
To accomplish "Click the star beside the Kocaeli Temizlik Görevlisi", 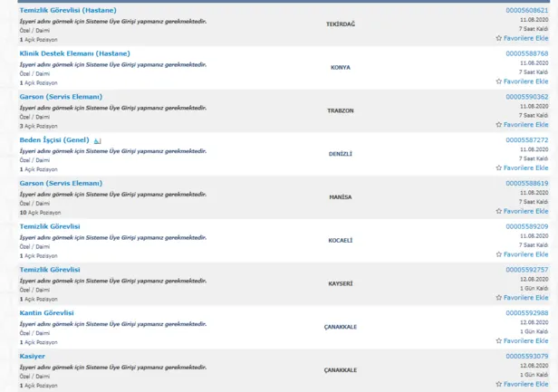I will [x=498, y=254].
